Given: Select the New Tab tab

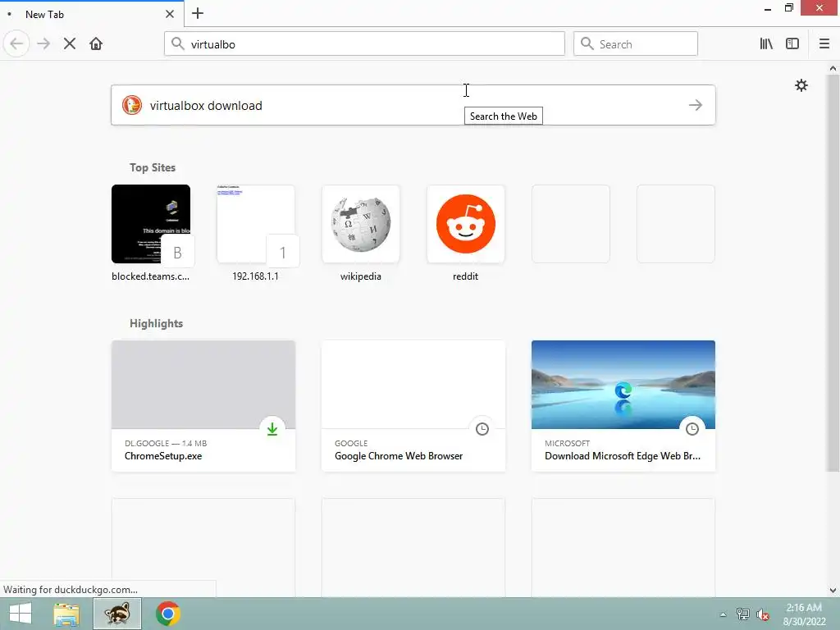Looking at the screenshot, I should (92, 14).
